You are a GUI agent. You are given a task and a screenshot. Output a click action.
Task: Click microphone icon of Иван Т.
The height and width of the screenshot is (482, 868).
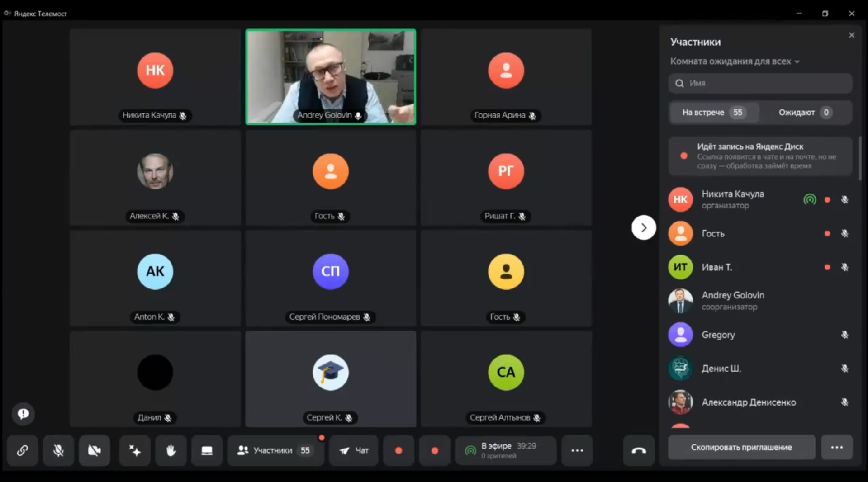(844, 267)
